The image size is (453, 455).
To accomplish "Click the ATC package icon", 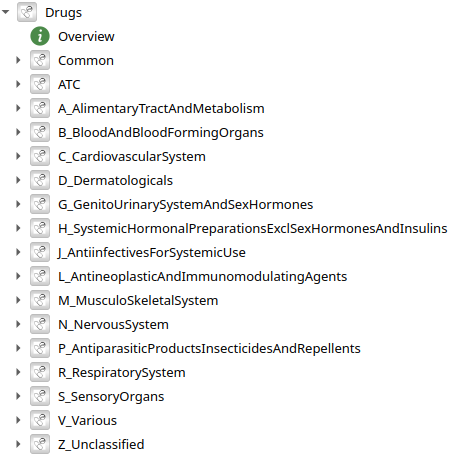I will tap(40, 84).
